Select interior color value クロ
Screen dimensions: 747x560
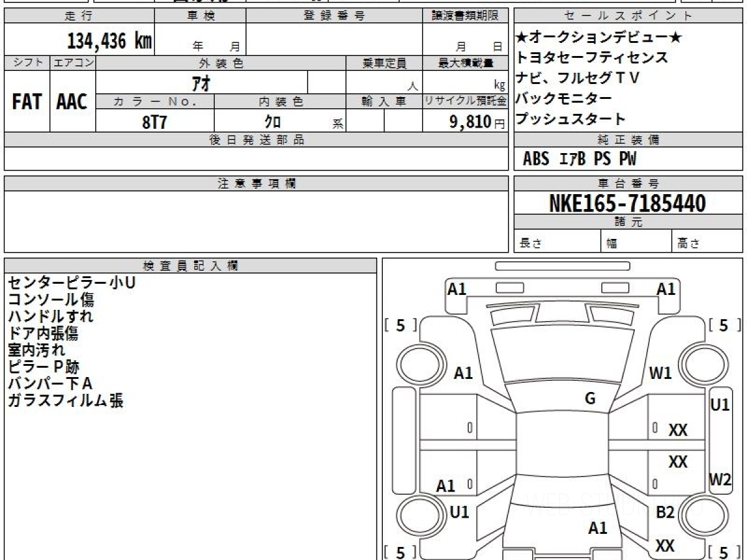(x=273, y=122)
